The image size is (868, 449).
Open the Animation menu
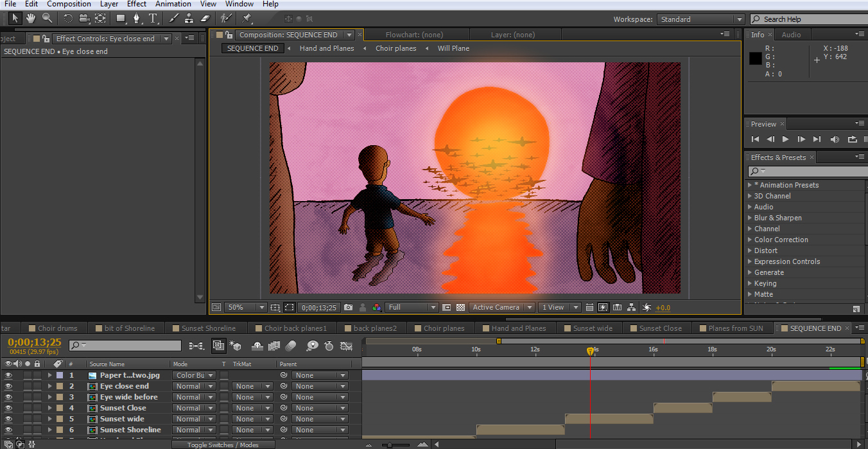click(x=173, y=4)
